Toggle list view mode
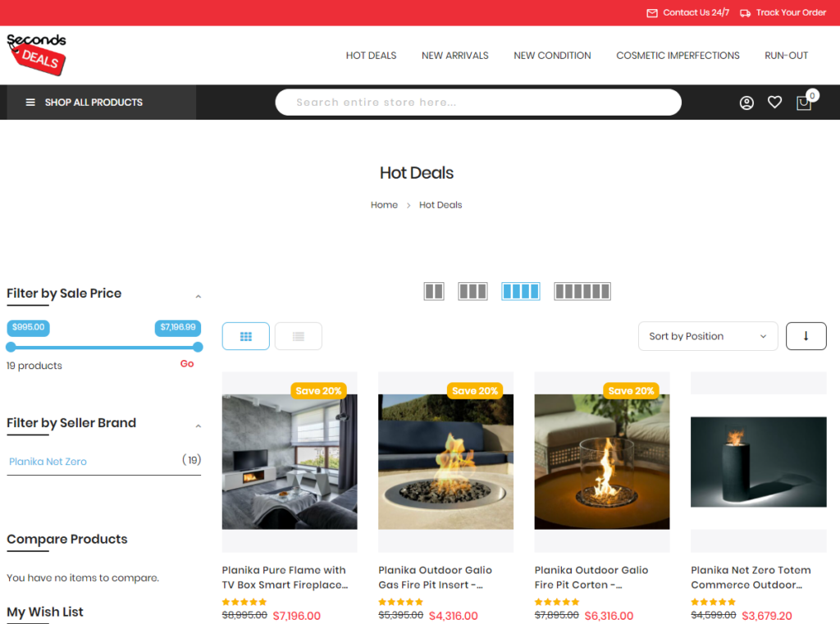This screenshot has width=840, height=624. click(x=299, y=336)
